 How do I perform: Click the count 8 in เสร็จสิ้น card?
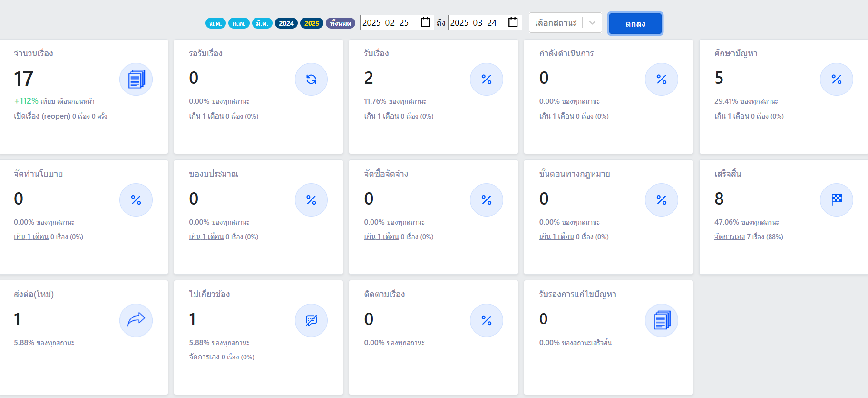[719, 199]
